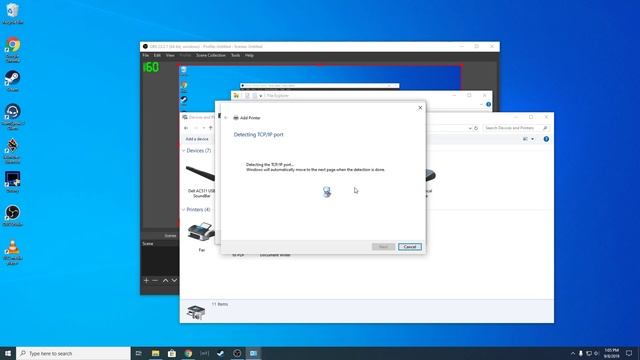Viewport: 640px width, 360px height.
Task: Expand the address bar history dropdown
Action: [x=470, y=128]
